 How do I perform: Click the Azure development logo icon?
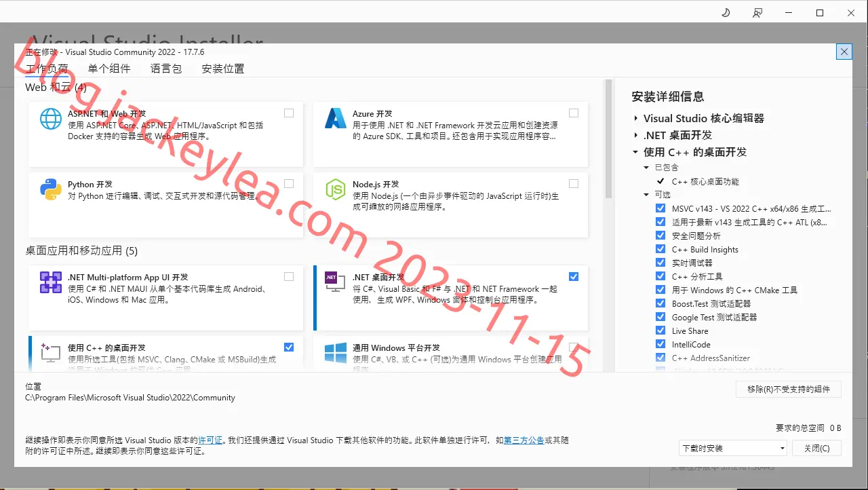[336, 119]
